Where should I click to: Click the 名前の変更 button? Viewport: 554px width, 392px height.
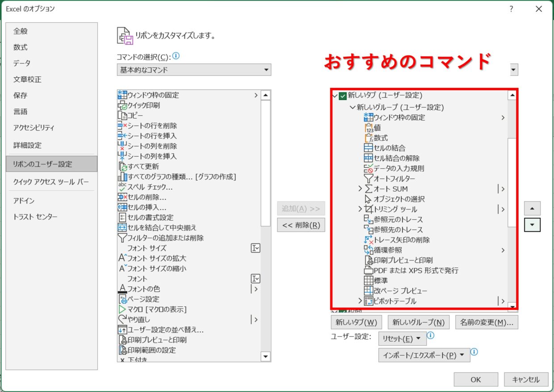pos(487,322)
